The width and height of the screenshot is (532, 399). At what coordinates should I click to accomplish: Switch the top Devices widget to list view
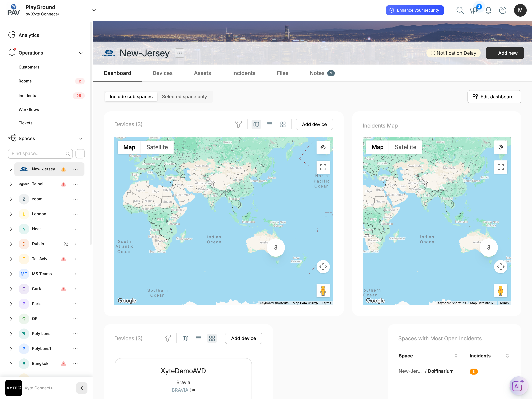(x=269, y=124)
